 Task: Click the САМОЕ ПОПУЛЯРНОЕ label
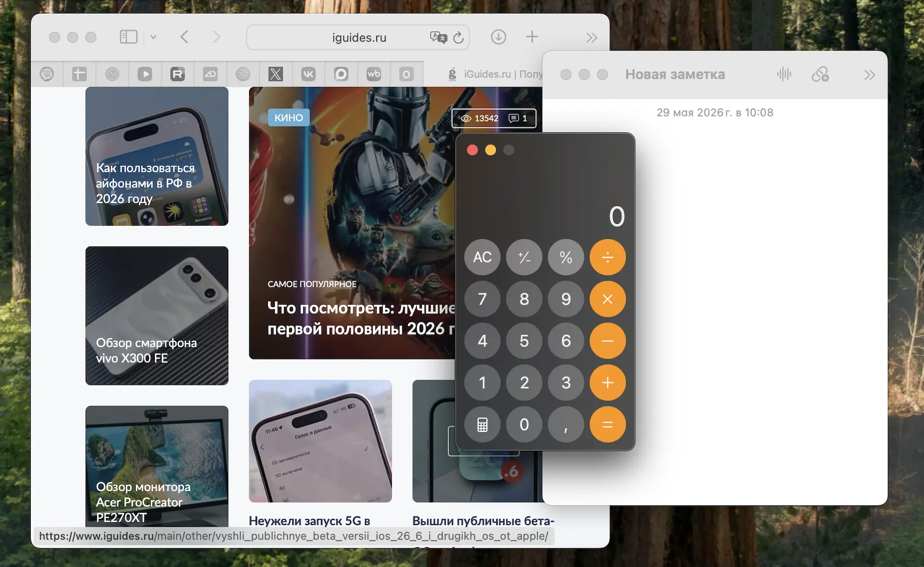click(x=312, y=284)
